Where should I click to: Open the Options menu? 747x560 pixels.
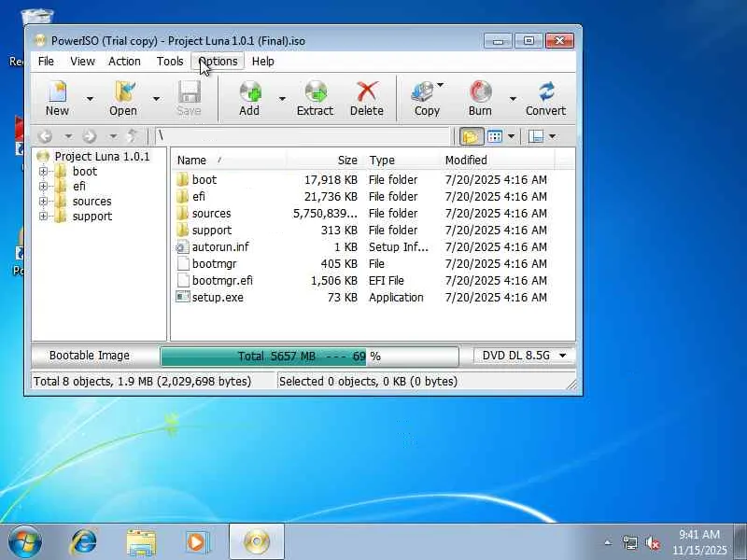[218, 62]
